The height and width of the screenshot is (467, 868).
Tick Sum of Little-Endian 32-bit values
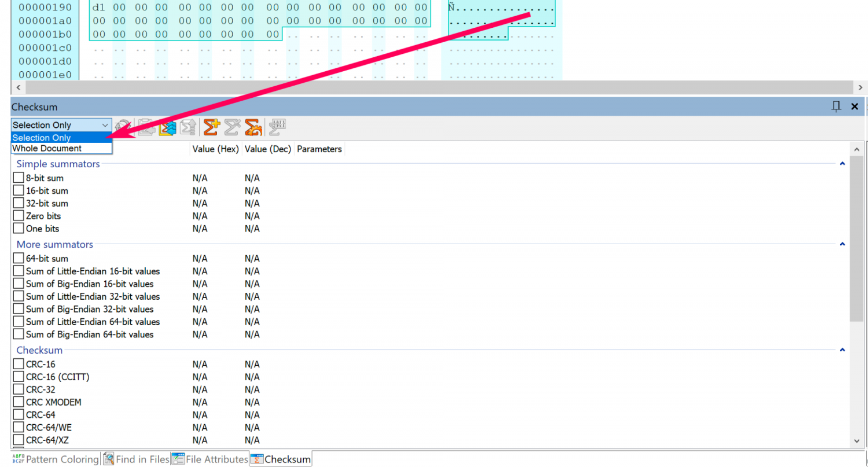[x=19, y=296]
